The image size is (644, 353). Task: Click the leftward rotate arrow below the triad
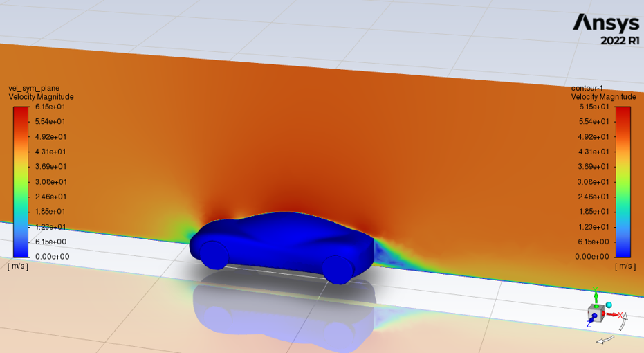tap(605, 340)
